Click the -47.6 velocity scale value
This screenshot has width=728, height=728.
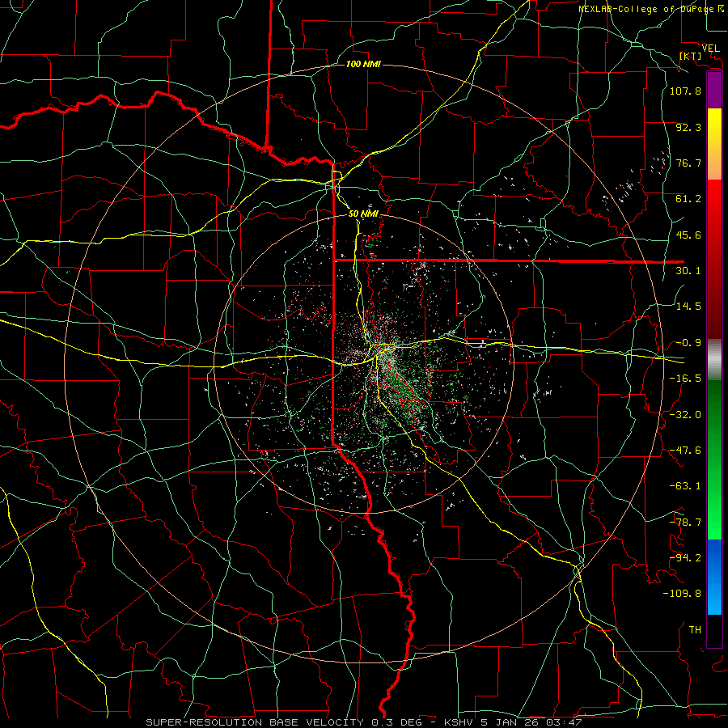tap(685, 451)
